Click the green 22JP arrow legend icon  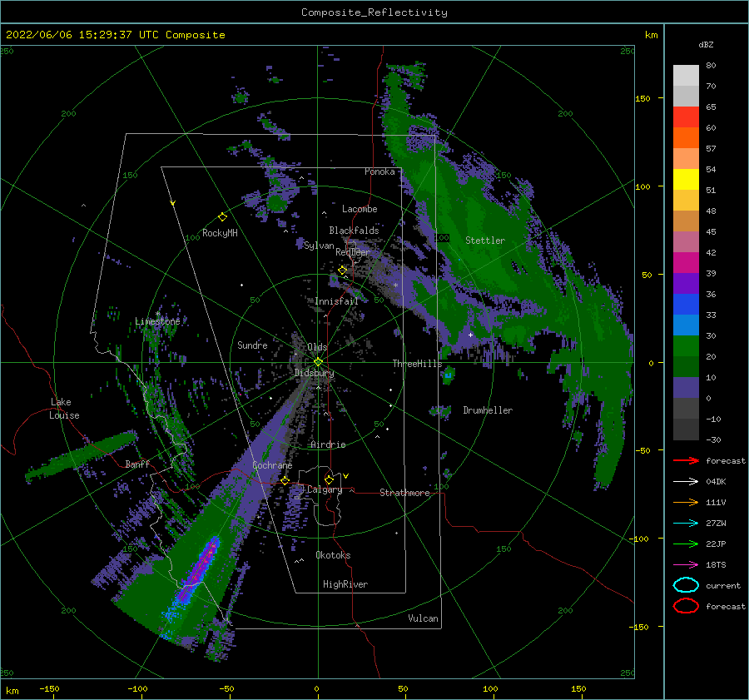pyautogui.click(x=686, y=544)
